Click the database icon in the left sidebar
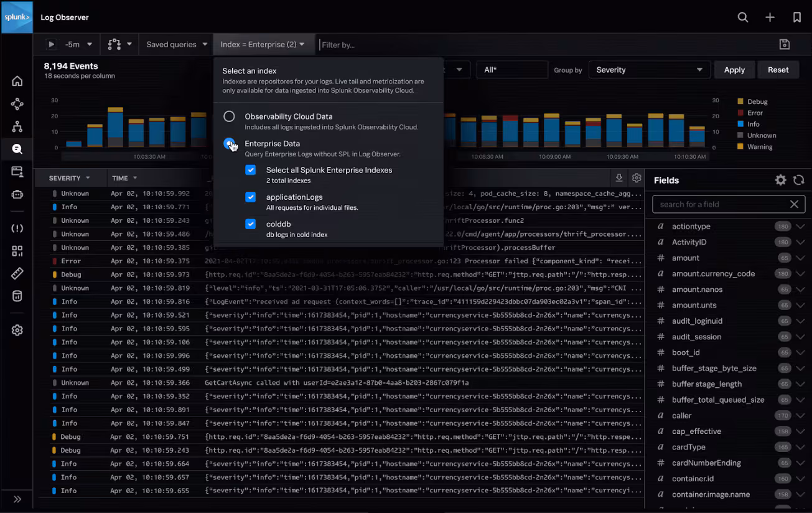Image resolution: width=812 pixels, height=513 pixels. [17, 296]
